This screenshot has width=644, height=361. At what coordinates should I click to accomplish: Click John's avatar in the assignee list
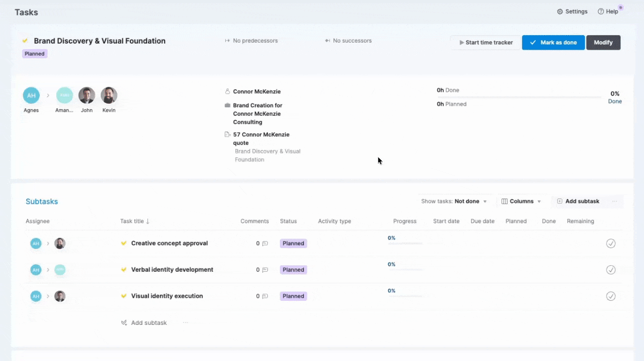pos(87,95)
